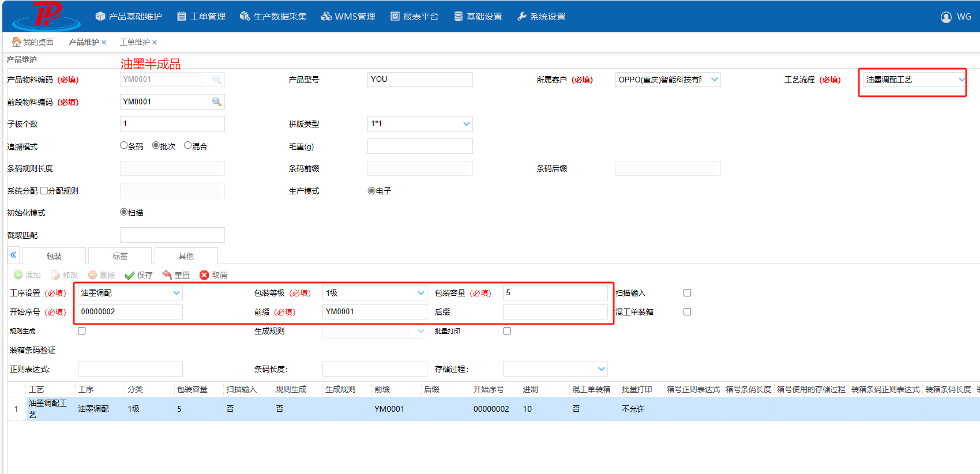The width and height of the screenshot is (980, 474).
Task: Switch to the 标签 tab
Action: (x=120, y=256)
